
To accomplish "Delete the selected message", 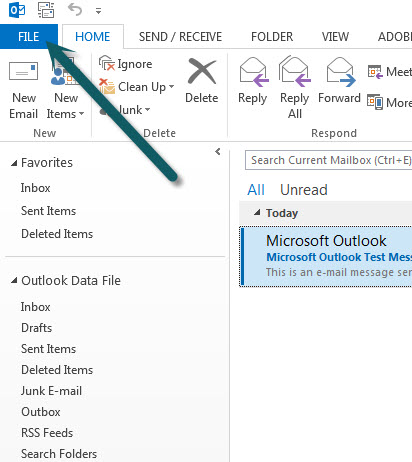I will pos(202,81).
